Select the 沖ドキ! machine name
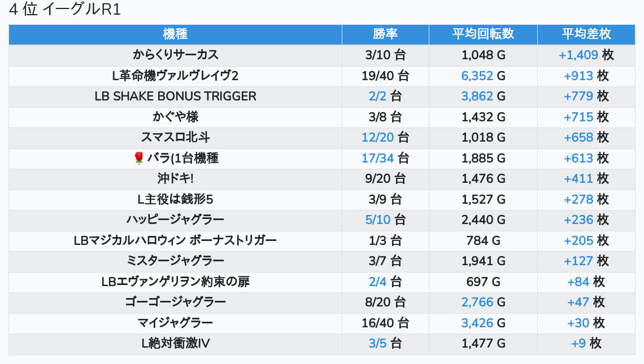This screenshot has width=644, height=364. 175,179
